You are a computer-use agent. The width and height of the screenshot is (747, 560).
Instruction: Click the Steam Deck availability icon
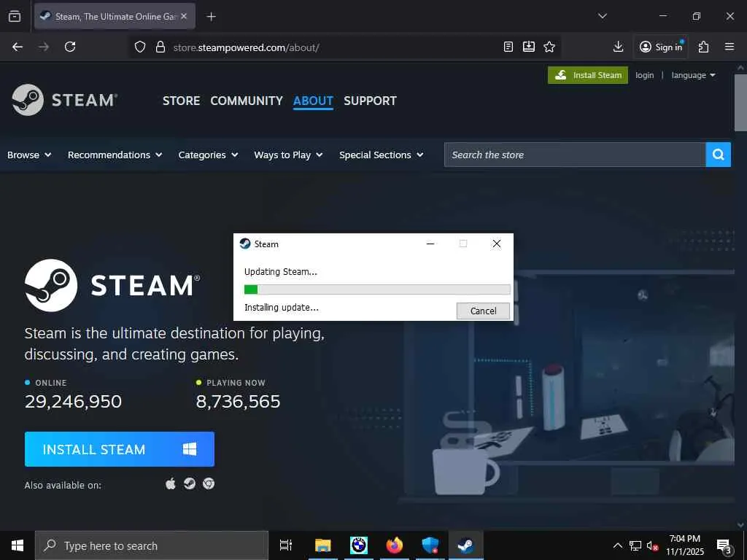[190, 484]
